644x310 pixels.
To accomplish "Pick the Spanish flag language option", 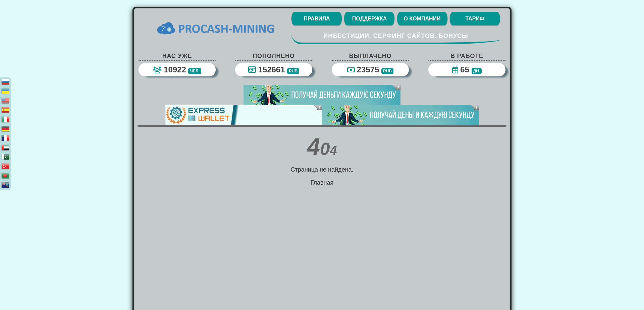I will [x=5, y=110].
